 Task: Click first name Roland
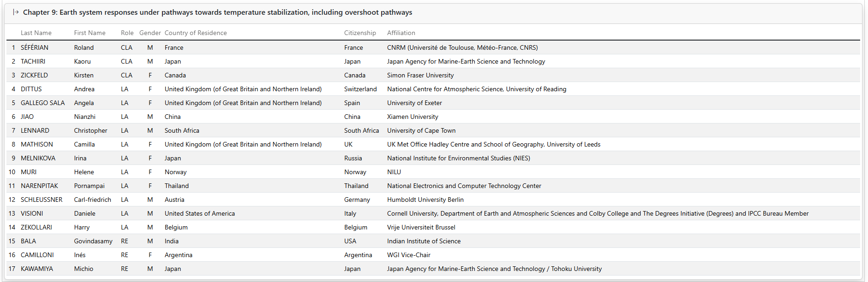click(x=84, y=47)
